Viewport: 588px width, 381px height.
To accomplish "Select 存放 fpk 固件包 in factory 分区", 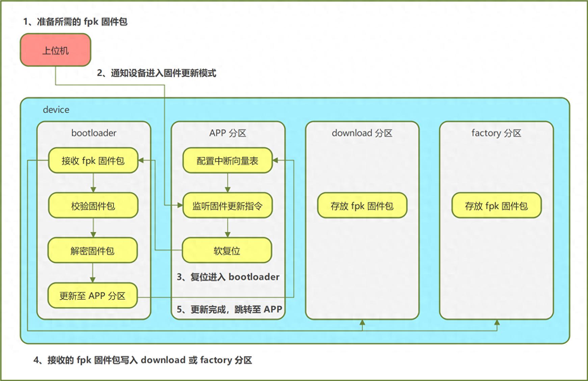I will 497,205.
